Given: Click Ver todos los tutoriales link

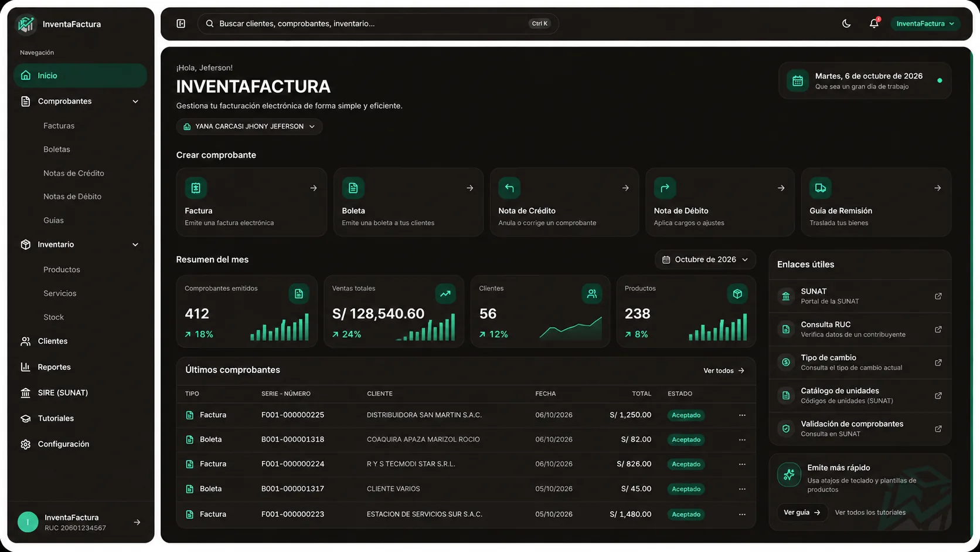Looking at the screenshot, I should click(x=870, y=513).
